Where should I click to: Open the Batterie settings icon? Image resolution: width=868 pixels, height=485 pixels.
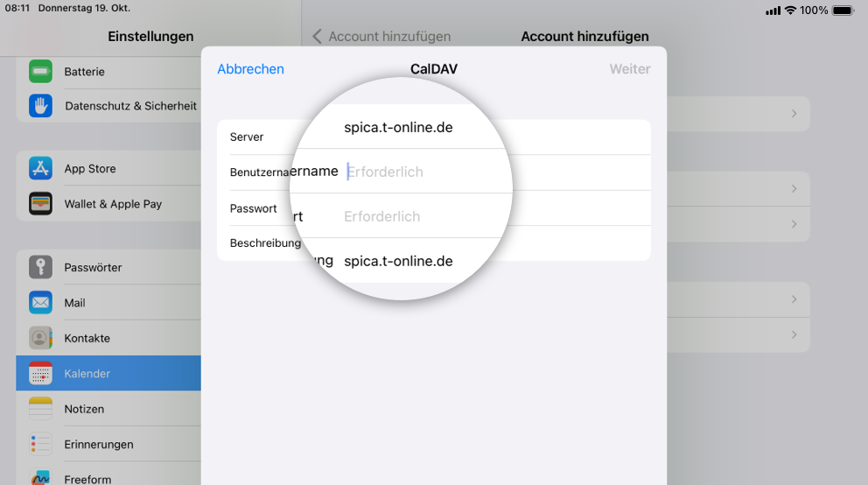pyautogui.click(x=40, y=72)
